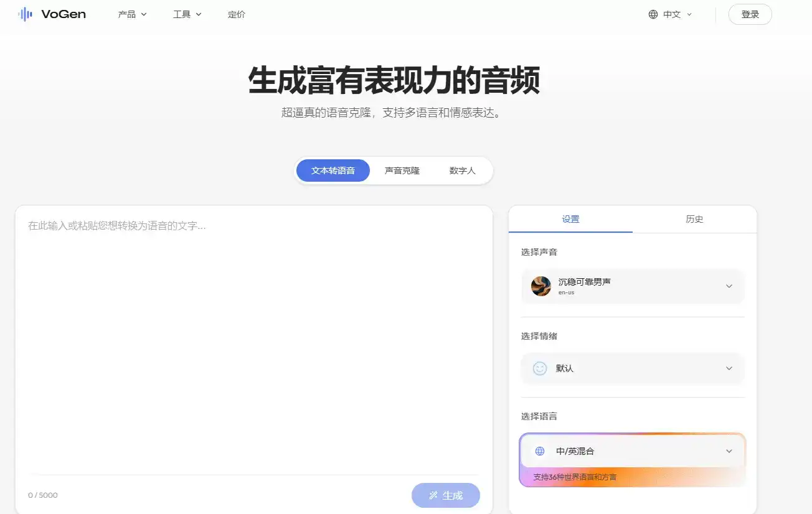
Task: Open the 历史 panel tab
Action: (x=694, y=219)
